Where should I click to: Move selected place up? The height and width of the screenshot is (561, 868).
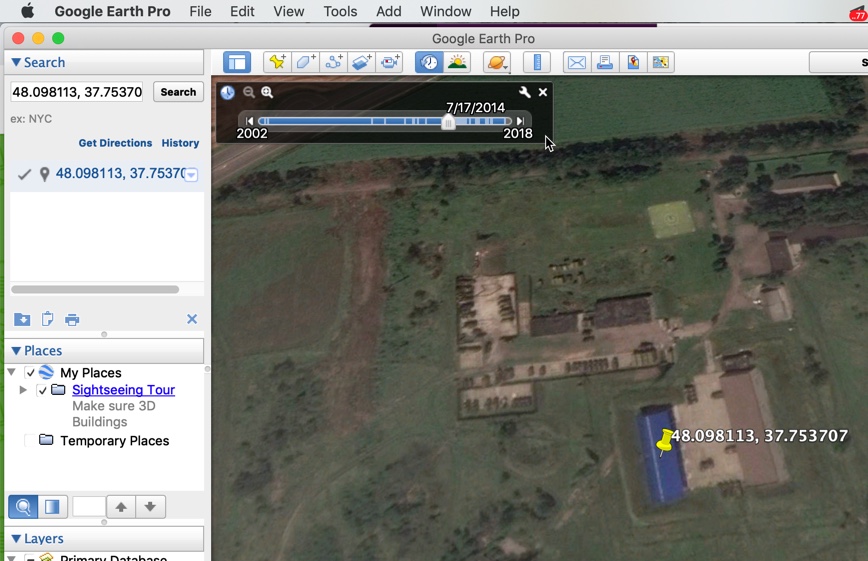point(121,507)
